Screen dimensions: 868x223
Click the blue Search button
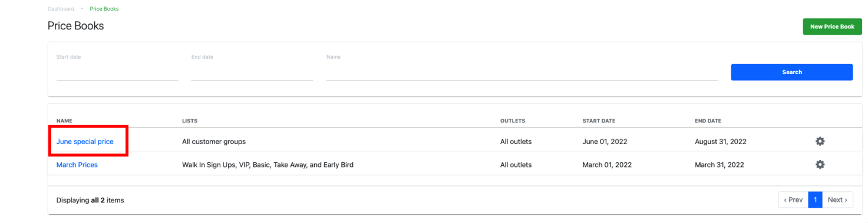(x=792, y=72)
